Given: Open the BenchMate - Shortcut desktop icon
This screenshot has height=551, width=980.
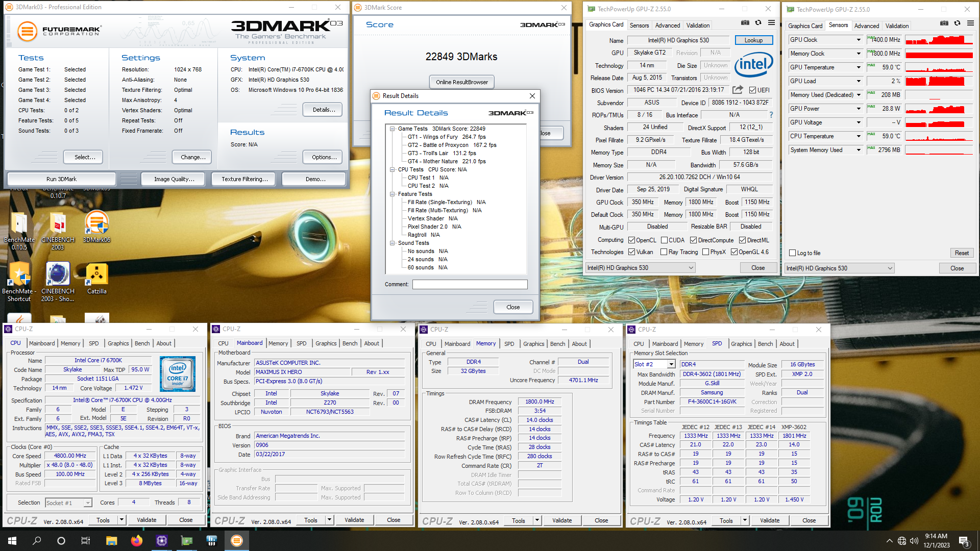Looking at the screenshot, I should (x=19, y=282).
